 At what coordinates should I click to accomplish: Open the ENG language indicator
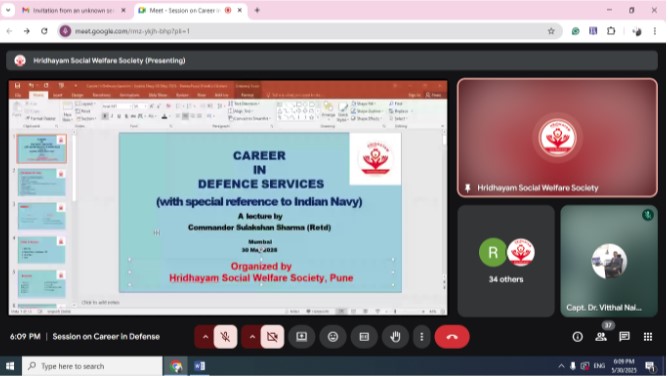[x=599, y=366]
